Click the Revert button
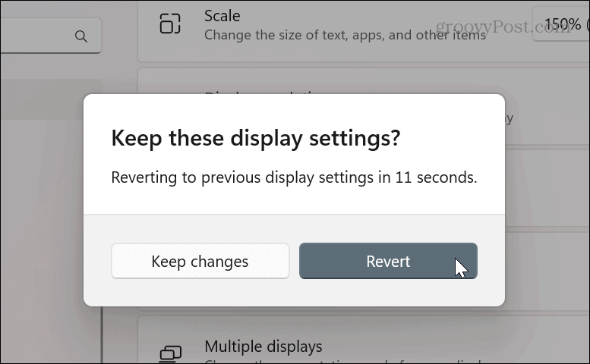Viewport: 590px width, 364px height. pyautogui.click(x=388, y=261)
